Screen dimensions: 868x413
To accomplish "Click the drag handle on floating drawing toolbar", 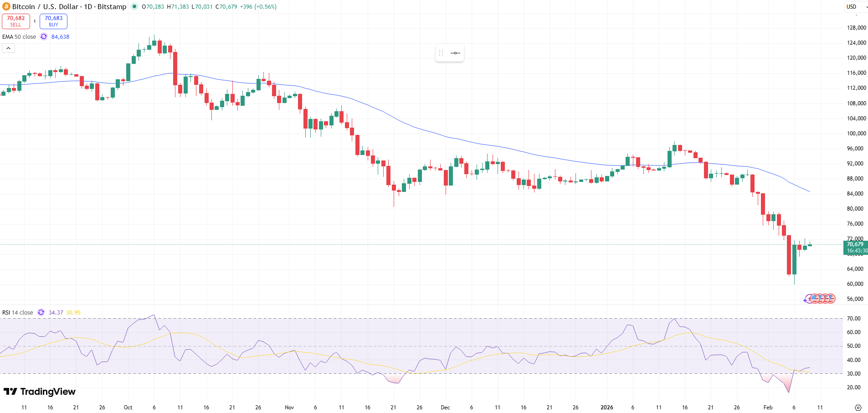I will point(441,53).
